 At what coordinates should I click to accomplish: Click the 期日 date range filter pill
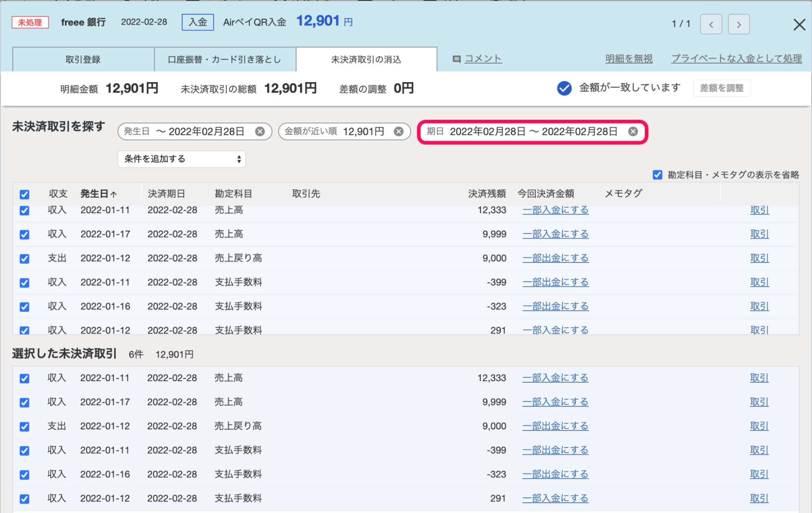click(x=533, y=132)
